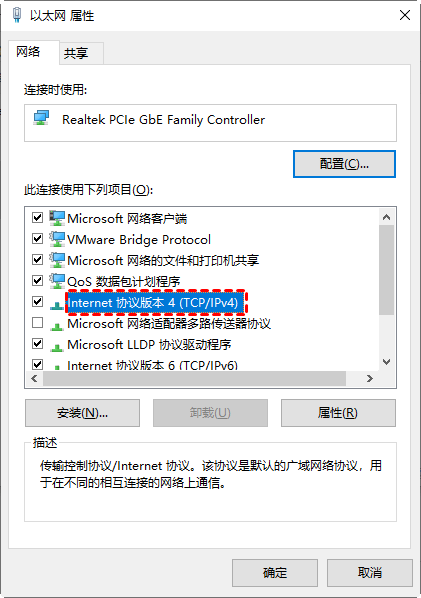The width and height of the screenshot is (421, 598).
Task: Confirm the dialog with 确定
Action: [x=275, y=572]
